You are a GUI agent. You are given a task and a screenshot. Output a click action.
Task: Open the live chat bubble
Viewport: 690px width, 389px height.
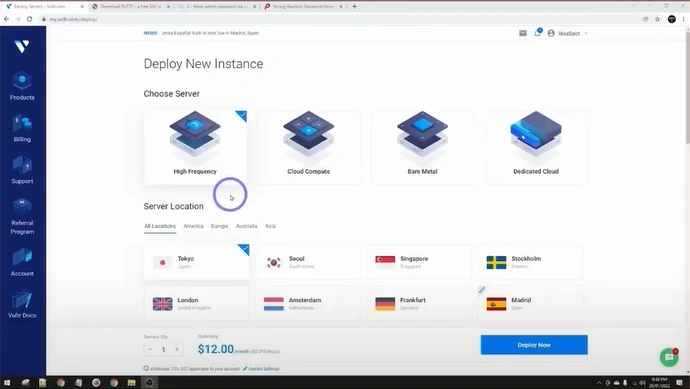click(669, 357)
